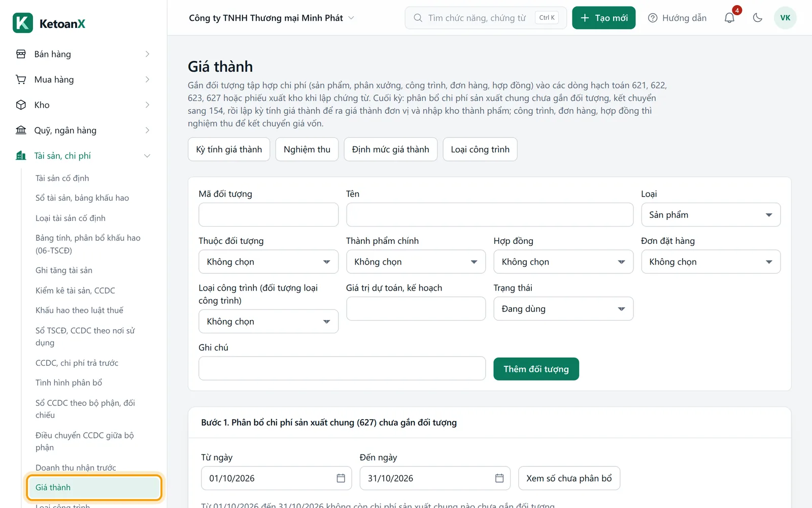The image size is (812, 508).
Task: Open the Đến ngày calendar picker icon
Action: pos(499,478)
